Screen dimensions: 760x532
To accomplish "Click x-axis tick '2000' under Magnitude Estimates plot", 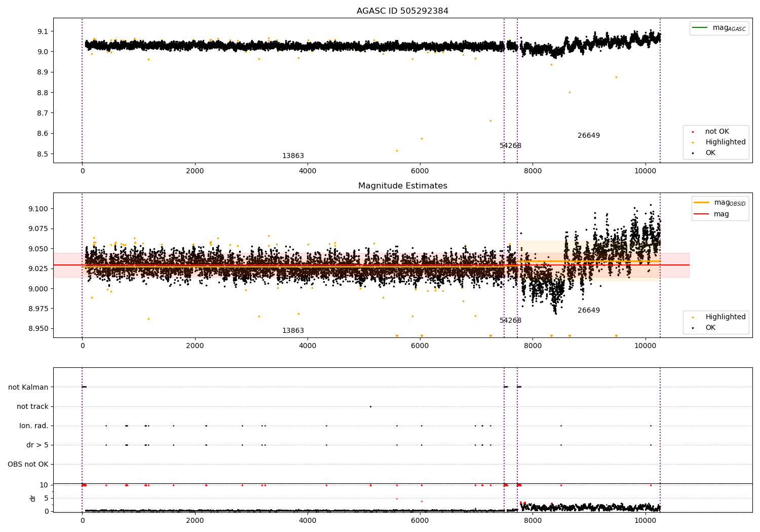I will 195,346.
